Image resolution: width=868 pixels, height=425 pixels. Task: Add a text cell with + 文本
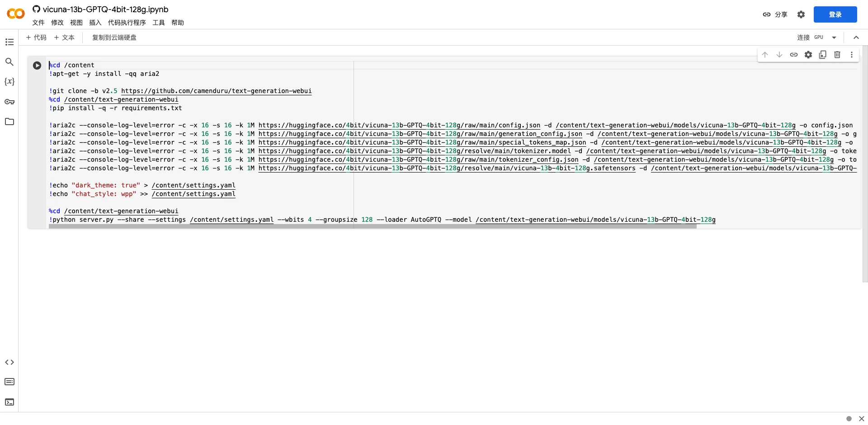pos(64,37)
